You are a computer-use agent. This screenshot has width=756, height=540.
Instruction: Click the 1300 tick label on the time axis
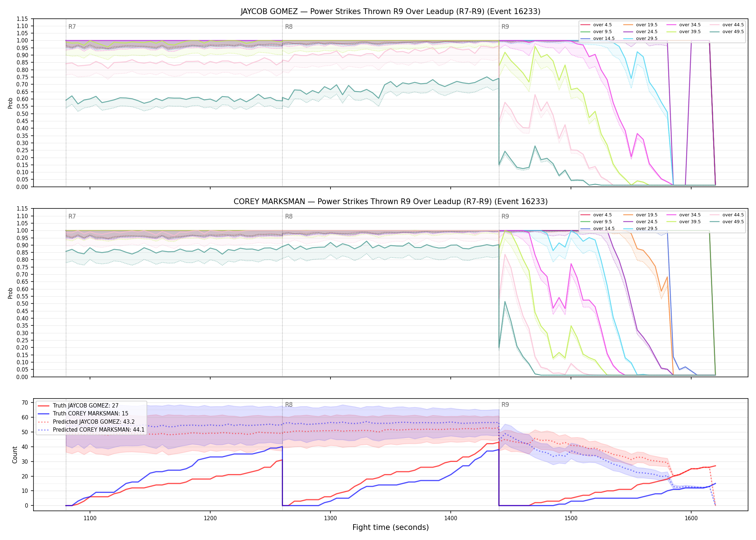pyautogui.click(x=330, y=518)
